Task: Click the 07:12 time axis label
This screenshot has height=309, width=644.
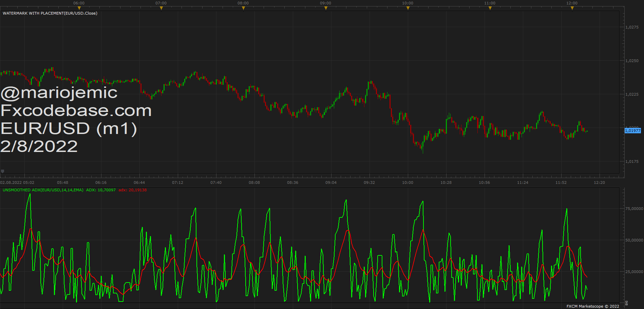Action: point(178,182)
